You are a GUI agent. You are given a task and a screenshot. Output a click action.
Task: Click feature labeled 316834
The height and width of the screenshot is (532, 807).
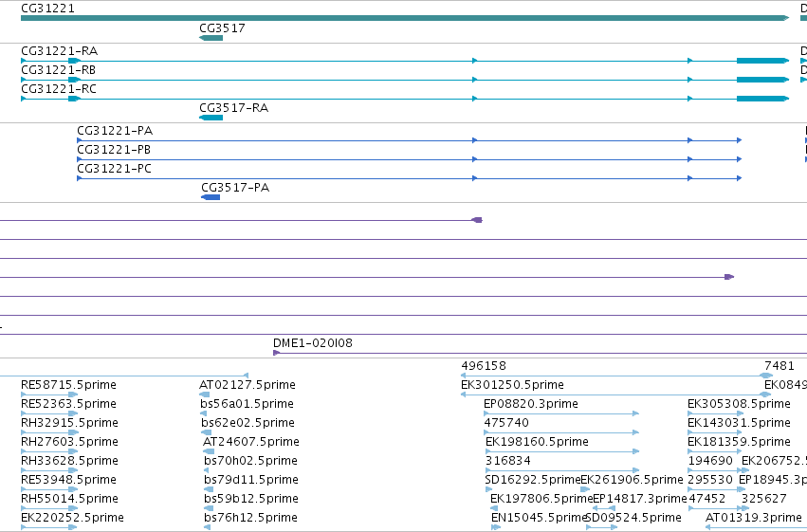tap(508, 461)
